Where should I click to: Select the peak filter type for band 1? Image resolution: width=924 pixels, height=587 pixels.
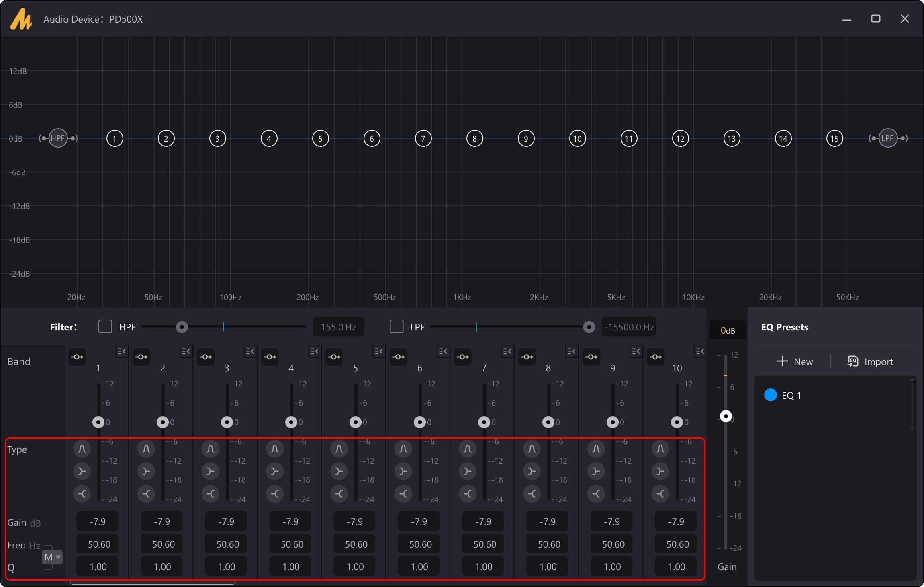[x=82, y=449]
